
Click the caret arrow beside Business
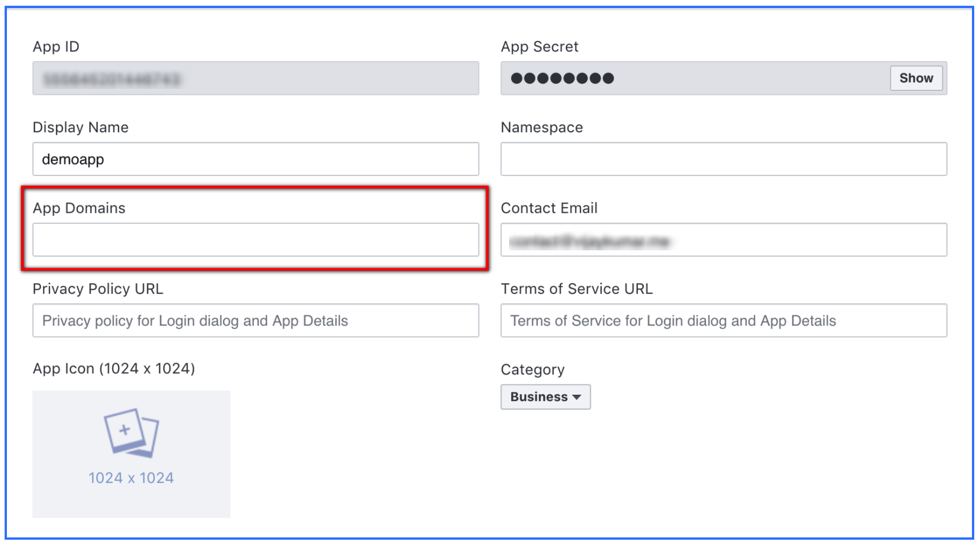click(576, 398)
